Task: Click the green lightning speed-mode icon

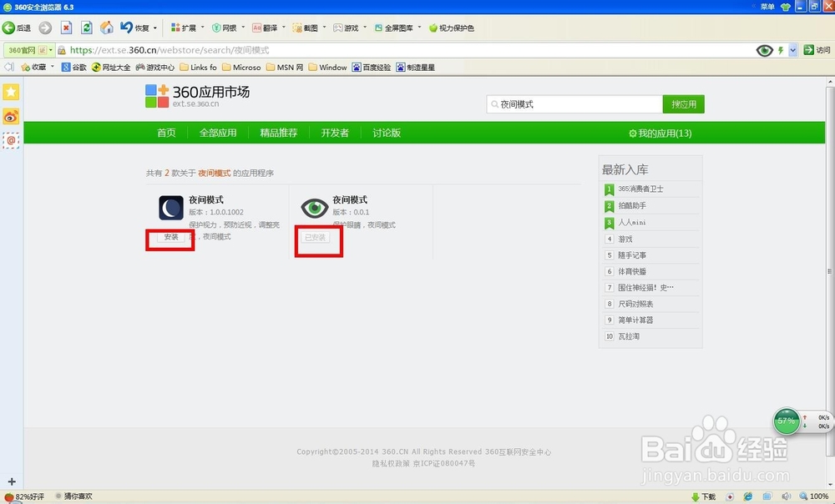Action: point(781,51)
